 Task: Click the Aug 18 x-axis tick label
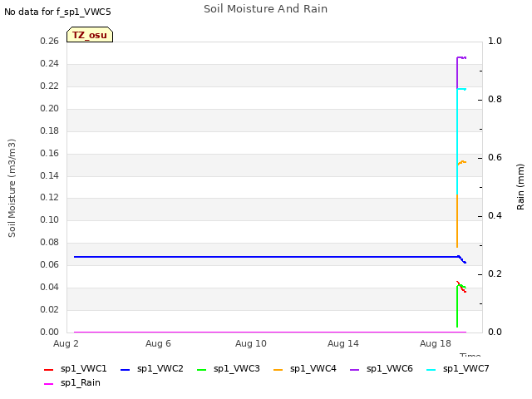[x=436, y=343]
